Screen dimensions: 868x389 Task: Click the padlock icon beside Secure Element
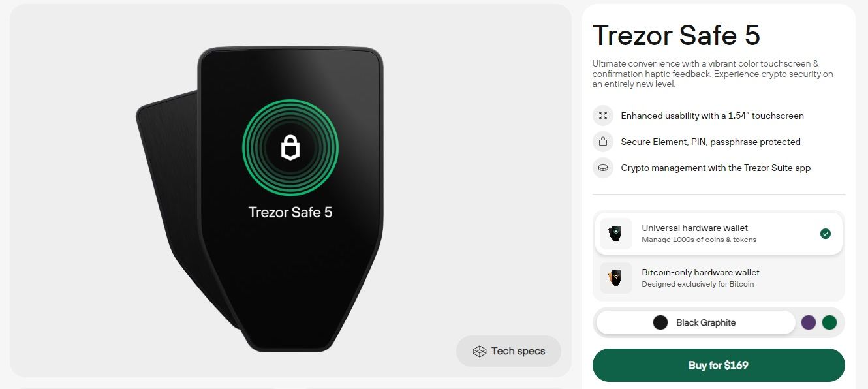603,142
